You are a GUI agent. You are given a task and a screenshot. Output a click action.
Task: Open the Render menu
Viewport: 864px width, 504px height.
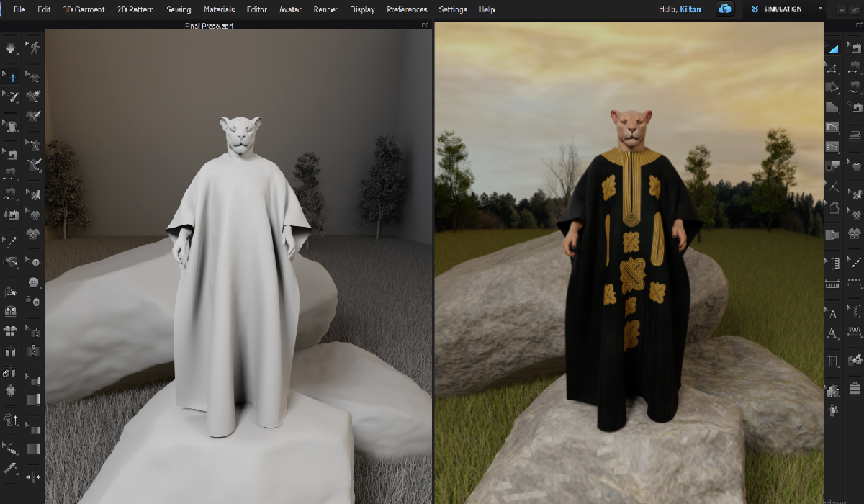325,9
